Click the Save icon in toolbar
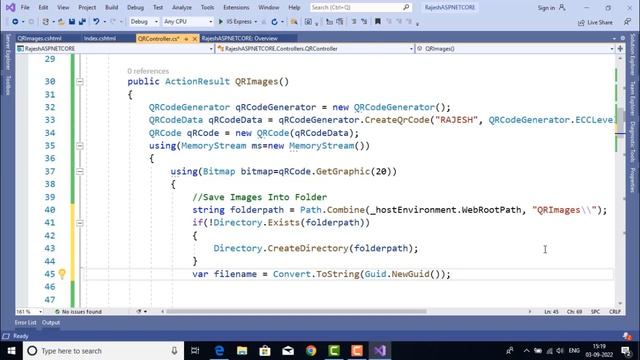The image size is (640, 360). coord(72,22)
